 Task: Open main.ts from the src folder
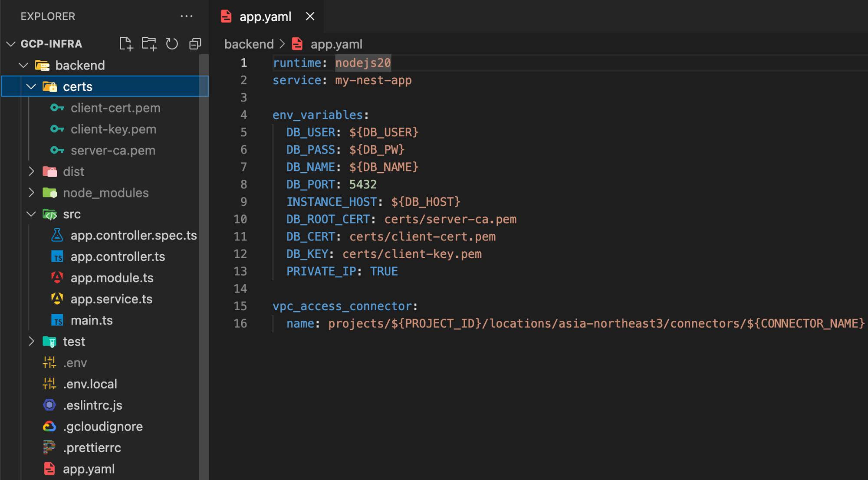(x=92, y=320)
